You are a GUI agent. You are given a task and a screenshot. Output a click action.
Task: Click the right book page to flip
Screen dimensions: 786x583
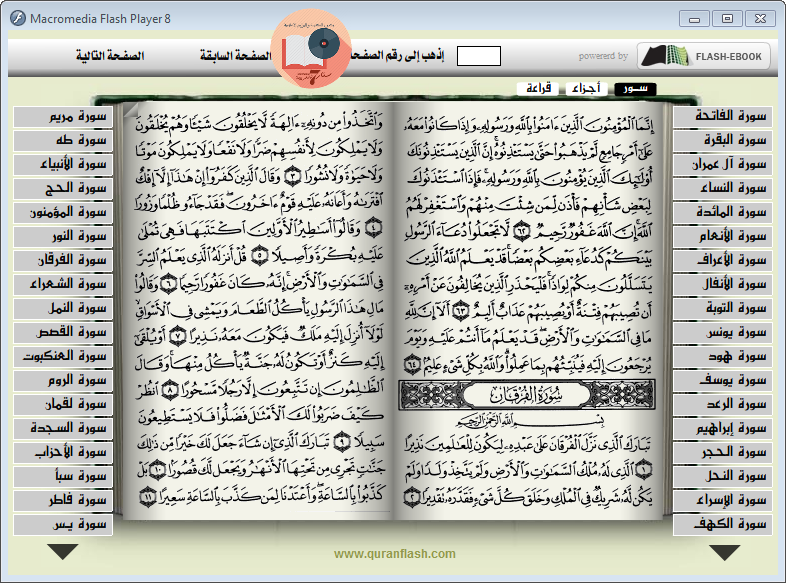click(529, 311)
